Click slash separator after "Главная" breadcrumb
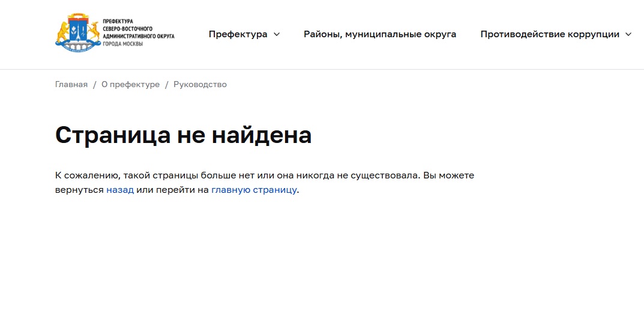 click(x=94, y=85)
